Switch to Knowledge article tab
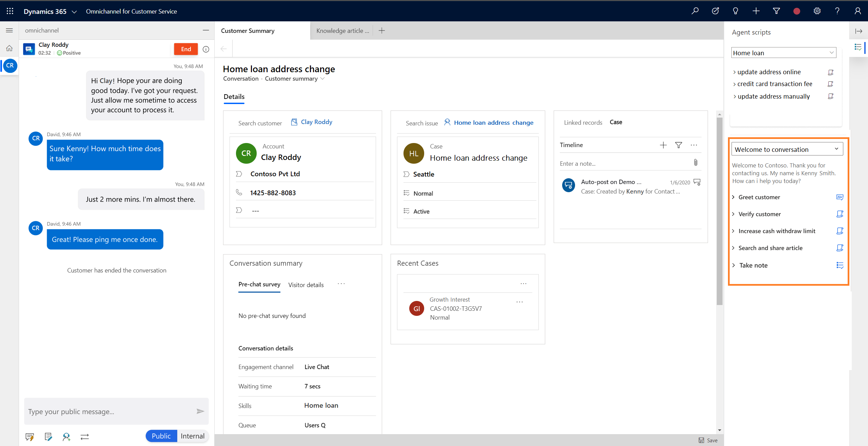868x446 pixels. [342, 31]
